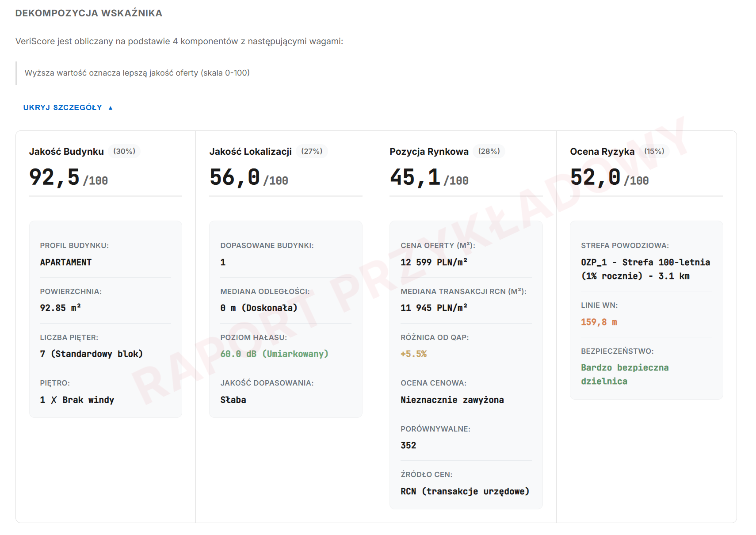
Task: Click the 45,1 market position score
Action: tap(415, 177)
